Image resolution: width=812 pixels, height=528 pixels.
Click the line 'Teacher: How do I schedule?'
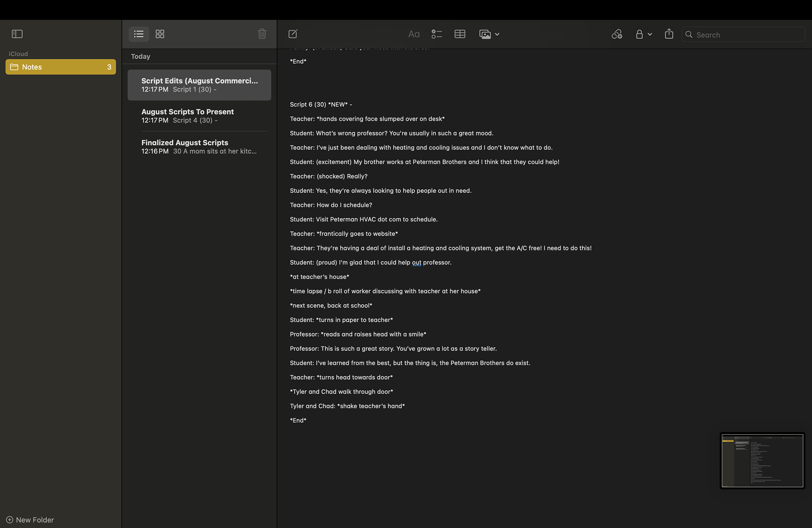[331, 205]
